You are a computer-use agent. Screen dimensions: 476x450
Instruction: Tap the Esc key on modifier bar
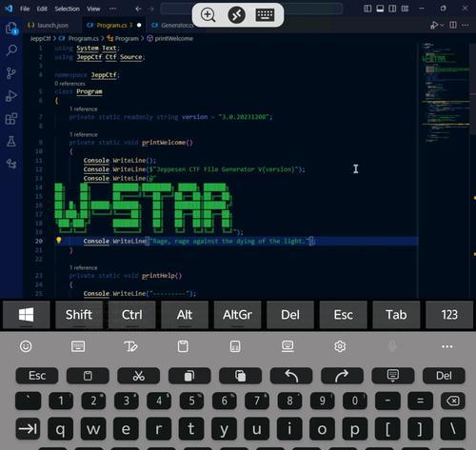344,315
